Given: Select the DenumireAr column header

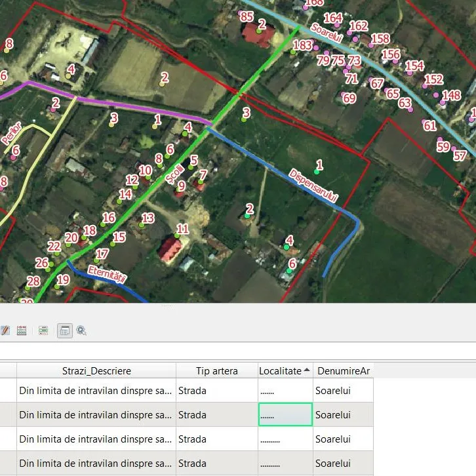Looking at the screenshot, I should pos(343,371).
